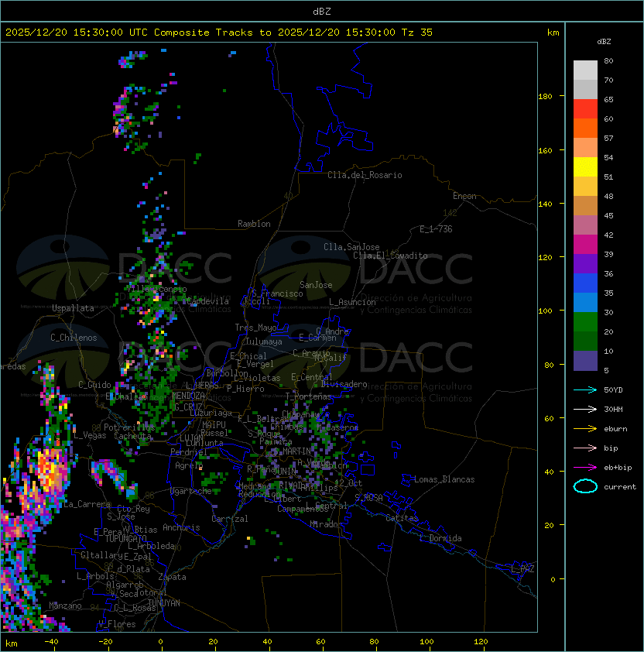This screenshot has height=652, width=644.
Task: Click the 'Perdriel' map label
Action: tap(189, 452)
